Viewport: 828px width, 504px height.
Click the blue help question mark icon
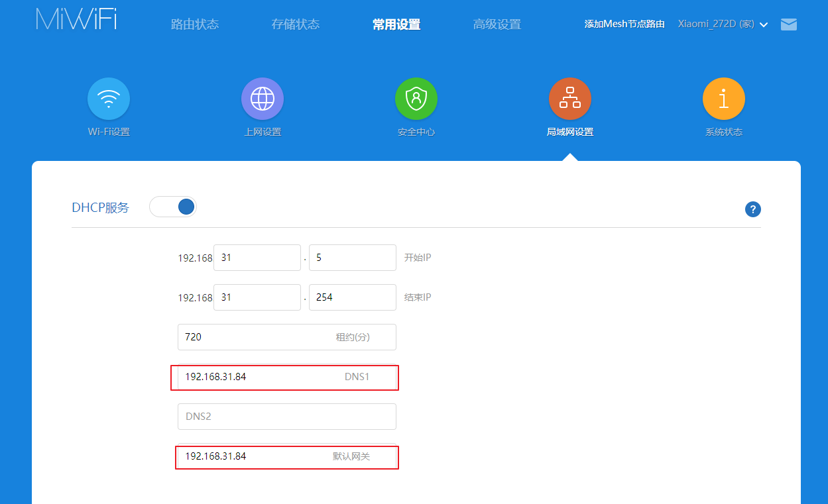point(752,209)
